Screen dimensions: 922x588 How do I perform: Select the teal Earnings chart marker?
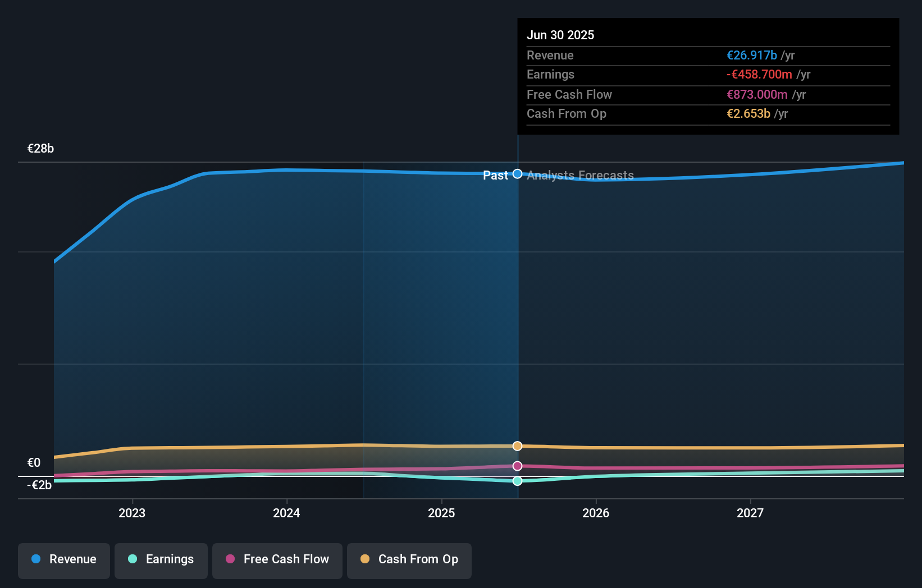(x=517, y=481)
